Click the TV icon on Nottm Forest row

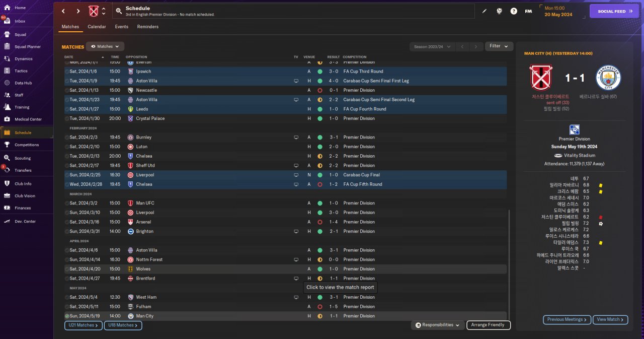click(296, 259)
